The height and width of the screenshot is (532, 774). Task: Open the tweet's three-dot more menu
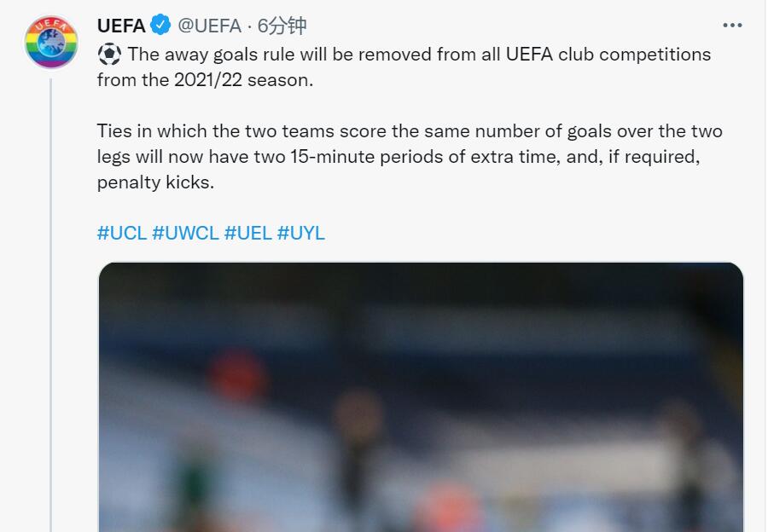[x=732, y=26]
